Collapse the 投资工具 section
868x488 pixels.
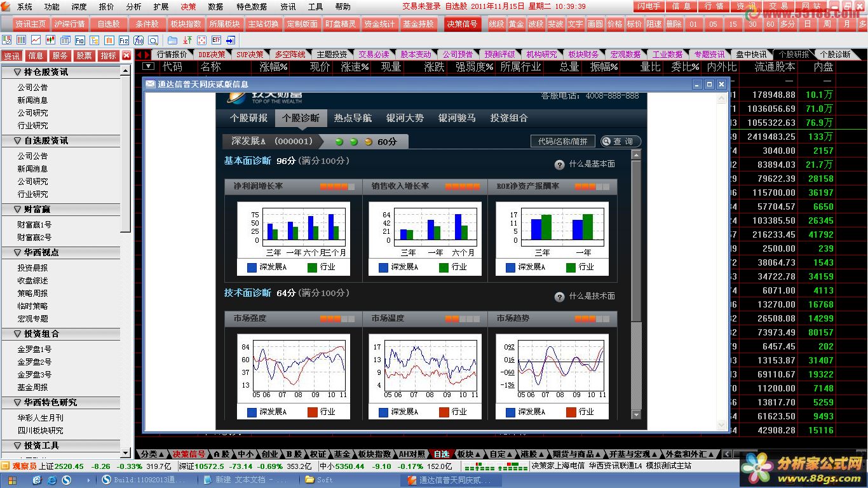[x=17, y=445]
